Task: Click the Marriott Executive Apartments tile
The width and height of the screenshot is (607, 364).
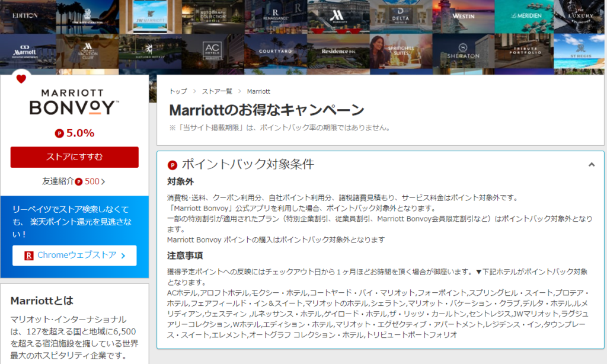Action: (28, 51)
